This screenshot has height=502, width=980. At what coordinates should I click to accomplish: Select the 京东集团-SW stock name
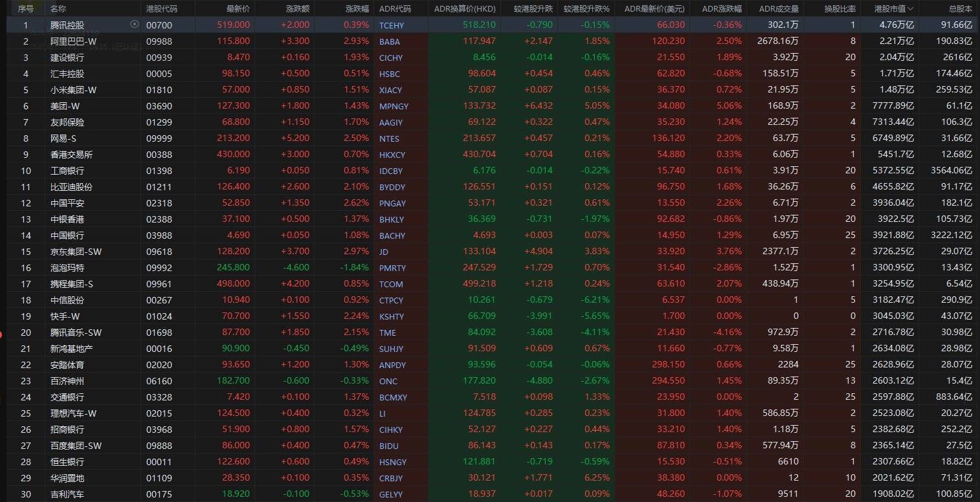[76, 252]
